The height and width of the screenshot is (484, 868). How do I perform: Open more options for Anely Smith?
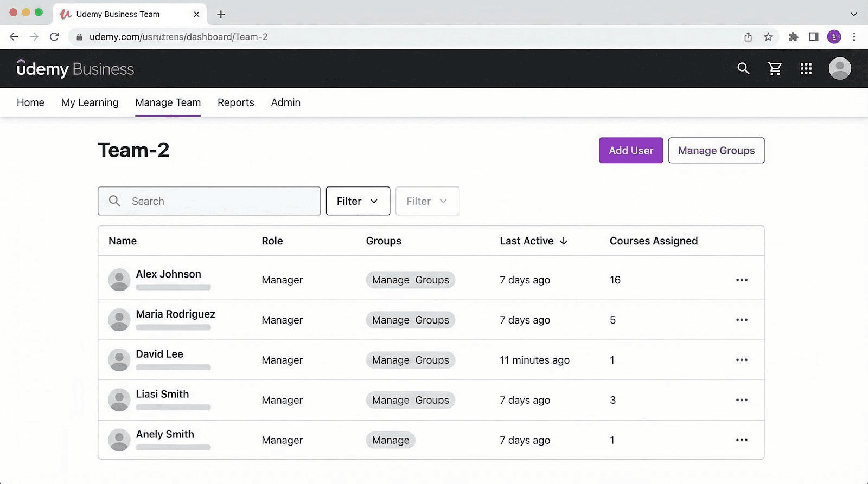742,440
